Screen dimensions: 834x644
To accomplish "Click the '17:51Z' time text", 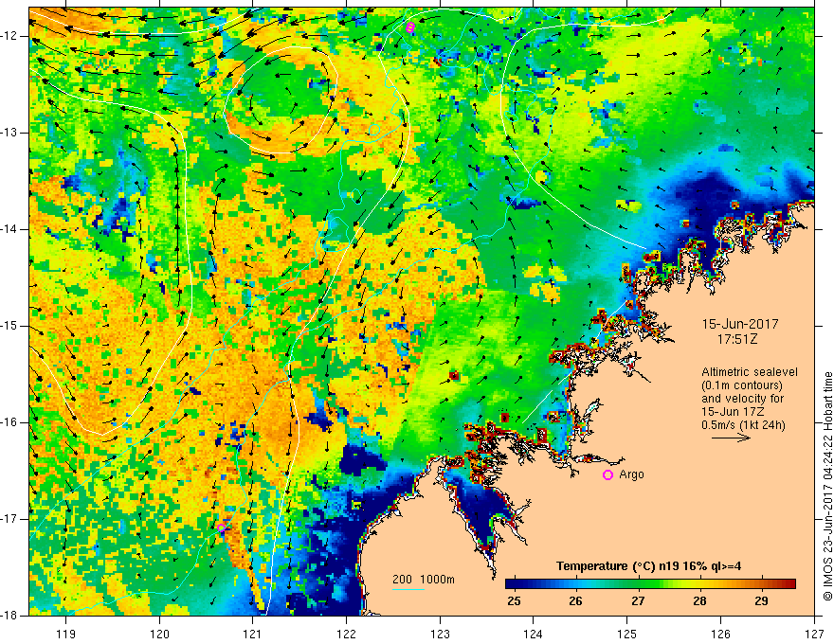I will 737,339.
